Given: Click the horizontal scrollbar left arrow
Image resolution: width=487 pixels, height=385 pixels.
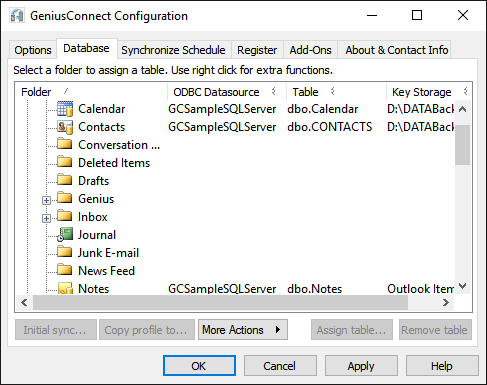Looking at the screenshot, I should coord(24,302).
